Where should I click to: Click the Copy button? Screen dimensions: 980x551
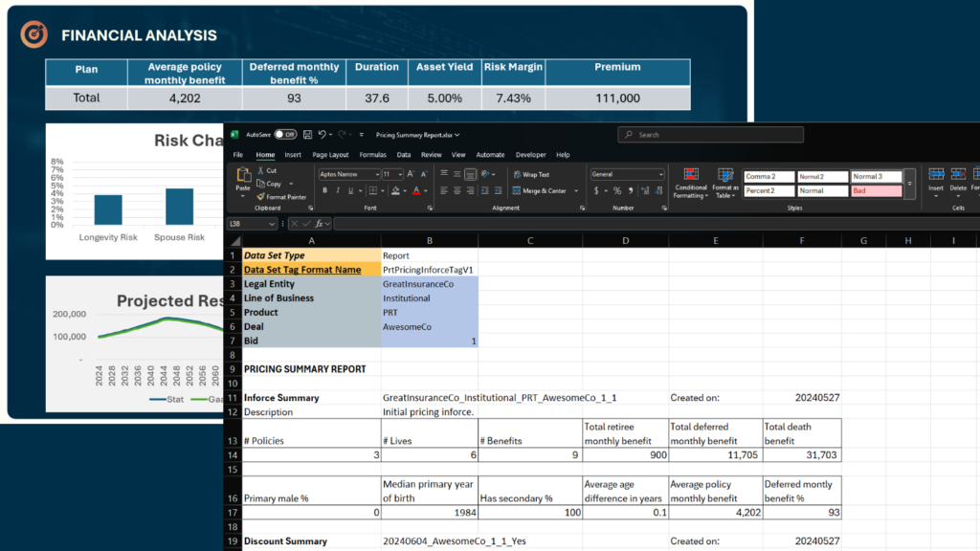pyautogui.click(x=269, y=184)
